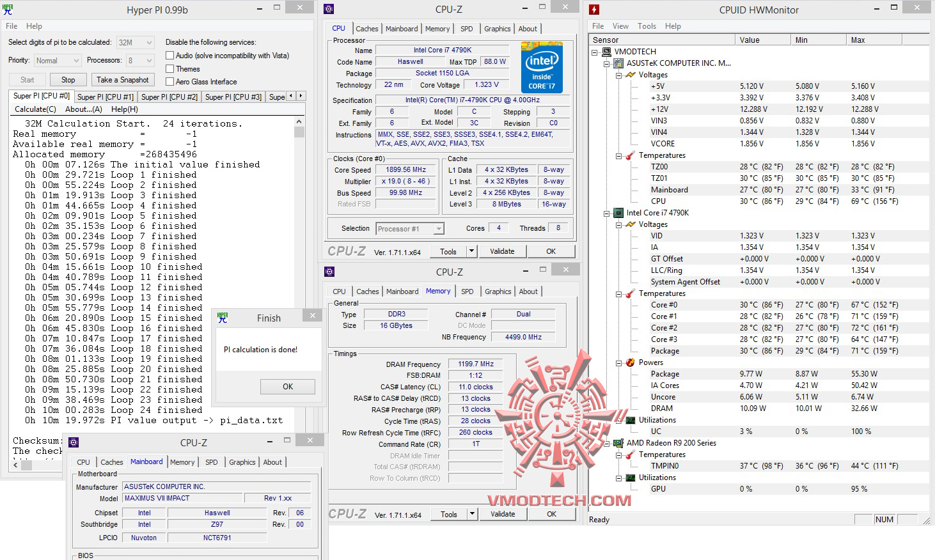Click OK in the top CPU-Z window
935x560 pixels.
pos(551,251)
